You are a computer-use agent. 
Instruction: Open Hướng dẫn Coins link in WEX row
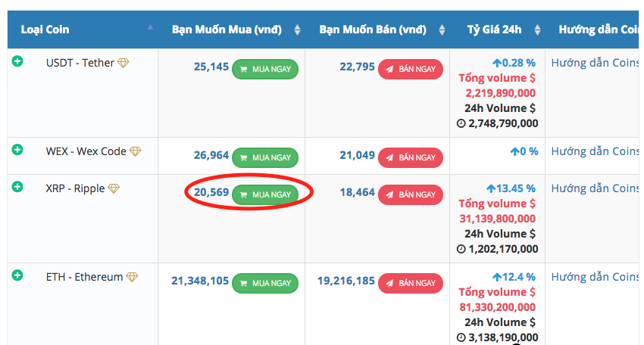click(x=595, y=151)
